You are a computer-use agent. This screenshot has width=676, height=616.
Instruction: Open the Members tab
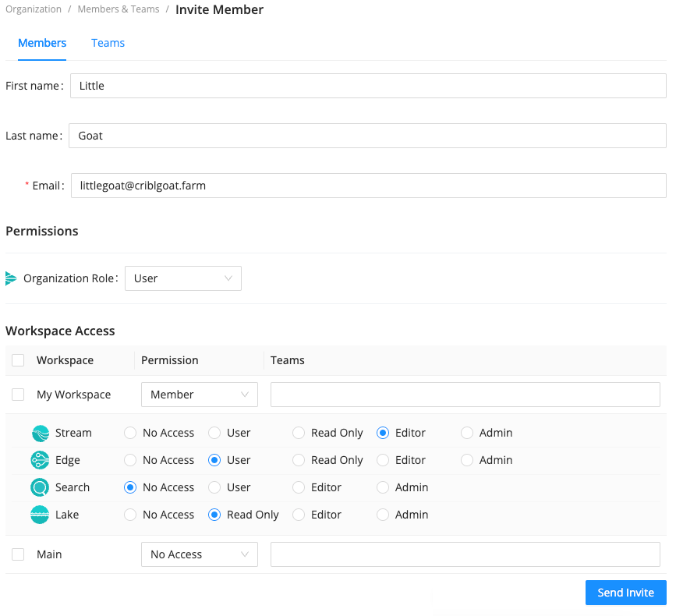pos(42,43)
